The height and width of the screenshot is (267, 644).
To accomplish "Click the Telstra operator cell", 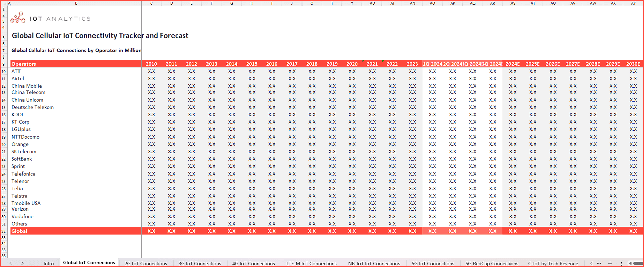I will click(x=76, y=196).
